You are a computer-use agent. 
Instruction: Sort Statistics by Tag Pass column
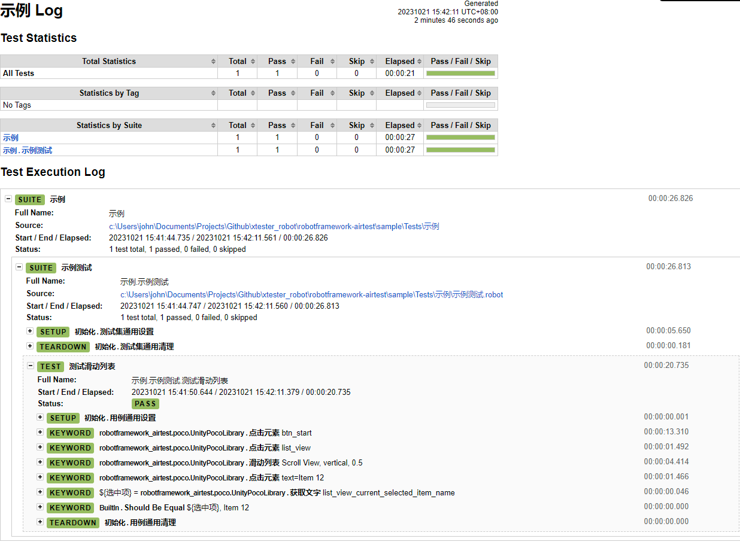277,93
